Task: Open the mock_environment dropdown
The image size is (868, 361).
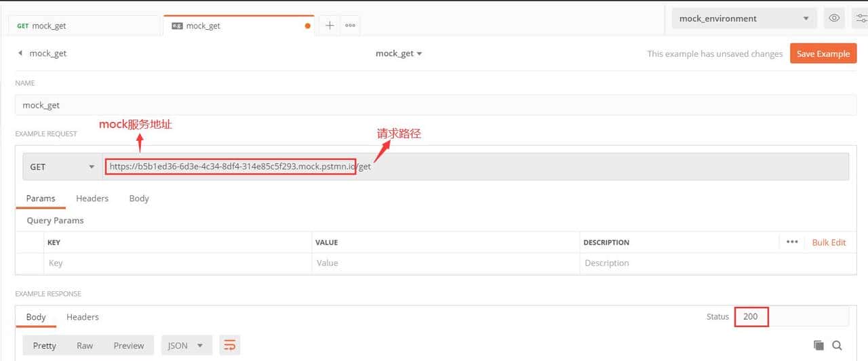Action: pyautogui.click(x=745, y=18)
